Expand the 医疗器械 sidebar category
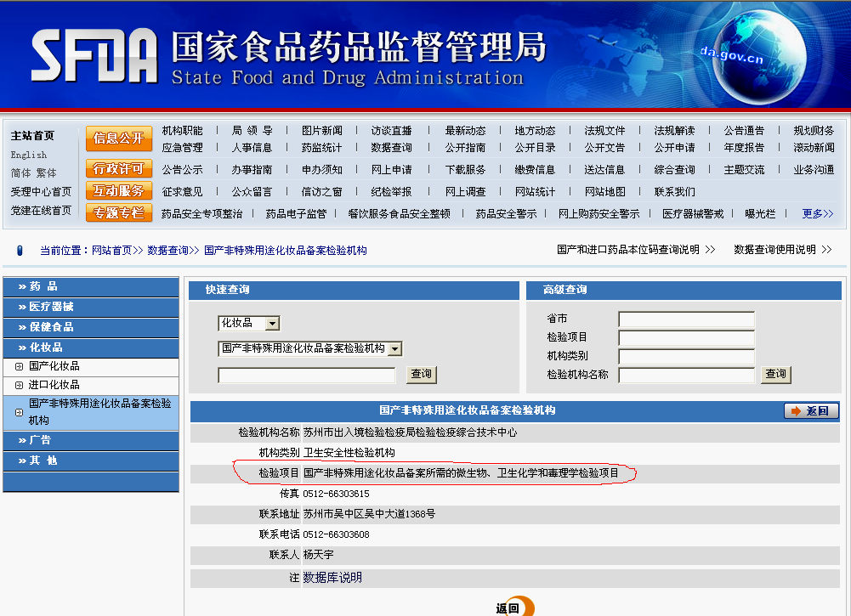 coord(91,307)
